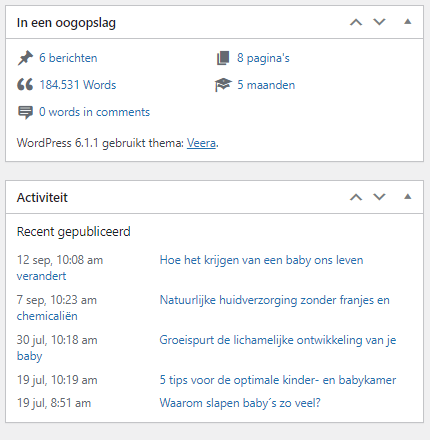This screenshot has width=430, height=440.
Task: Click the pushpin icon beside 6 berichten
Action: pos(25,58)
